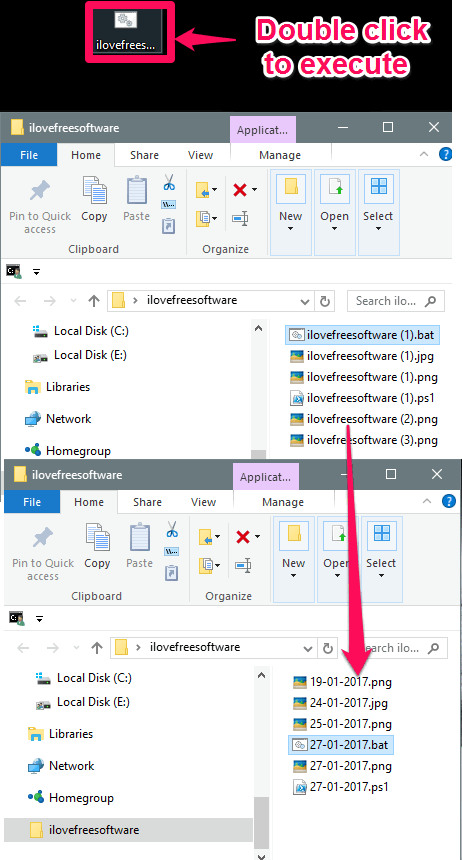Click Copy to icon in upper window
Image resolution: width=462 pixels, height=860 pixels.
207,218
